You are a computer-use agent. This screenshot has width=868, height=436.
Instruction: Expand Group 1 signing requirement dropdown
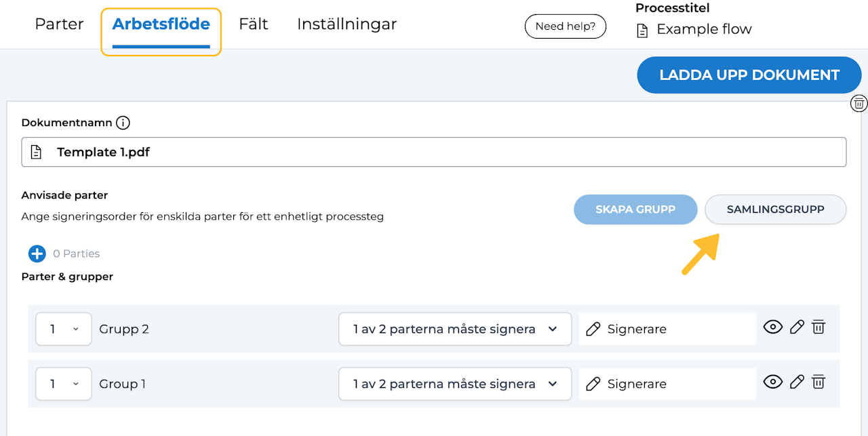[455, 384]
